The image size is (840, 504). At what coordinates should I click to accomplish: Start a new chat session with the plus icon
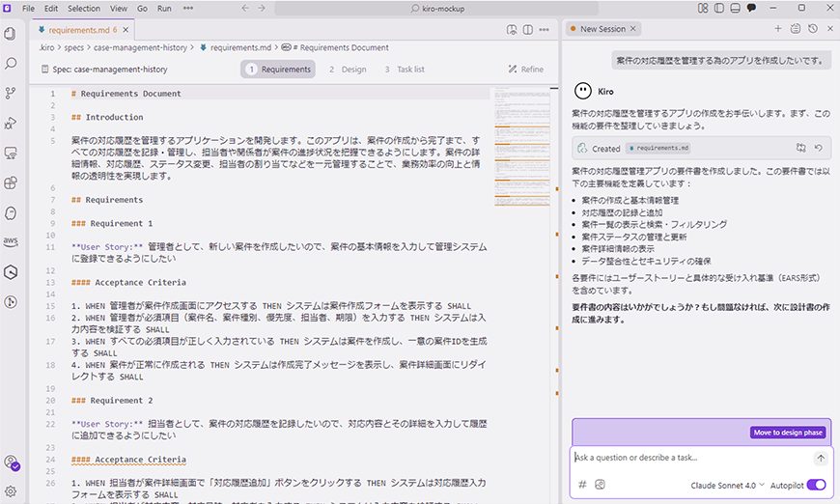pyautogui.click(x=778, y=28)
